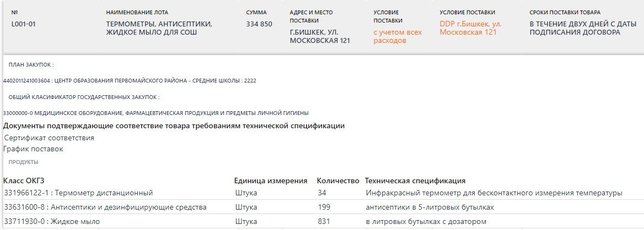Click the orange 'с учетом всех расходов' link
Screen dimensions: 644x230
[x=397, y=36]
